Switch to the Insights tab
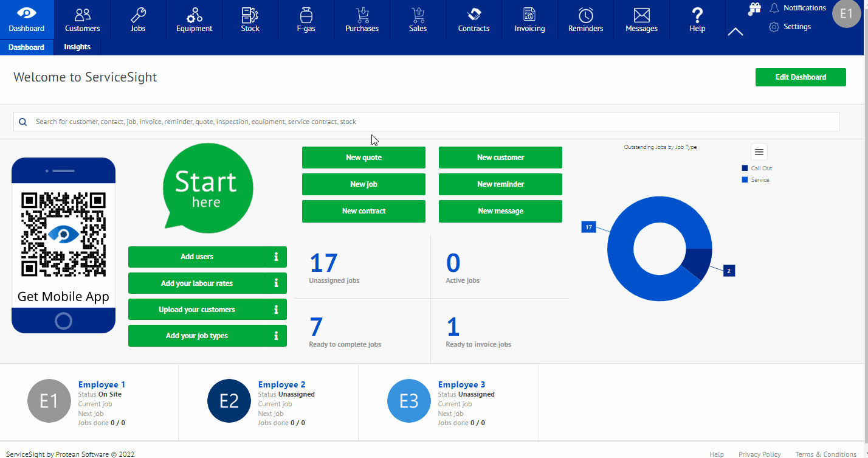 77,47
